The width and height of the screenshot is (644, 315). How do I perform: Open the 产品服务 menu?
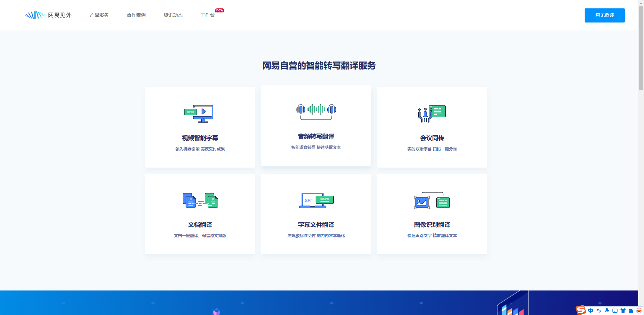[99, 15]
